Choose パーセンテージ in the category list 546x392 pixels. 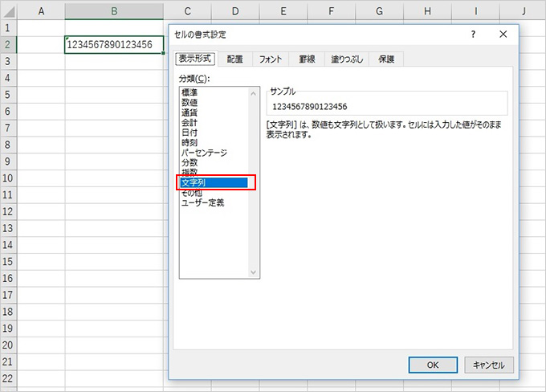(205, 153)
